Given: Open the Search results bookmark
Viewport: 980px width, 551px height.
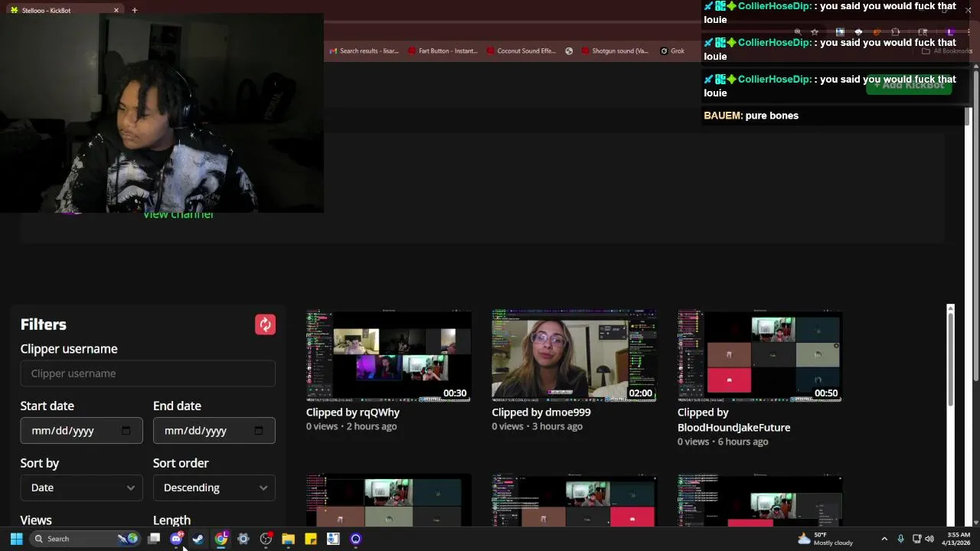Looking at the screenshot, I should click(x=364, y=51).
